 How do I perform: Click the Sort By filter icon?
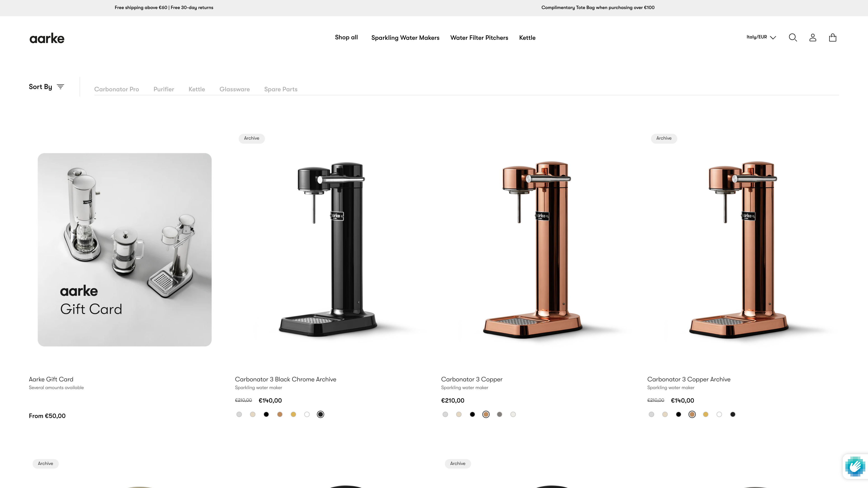[60, 87]
